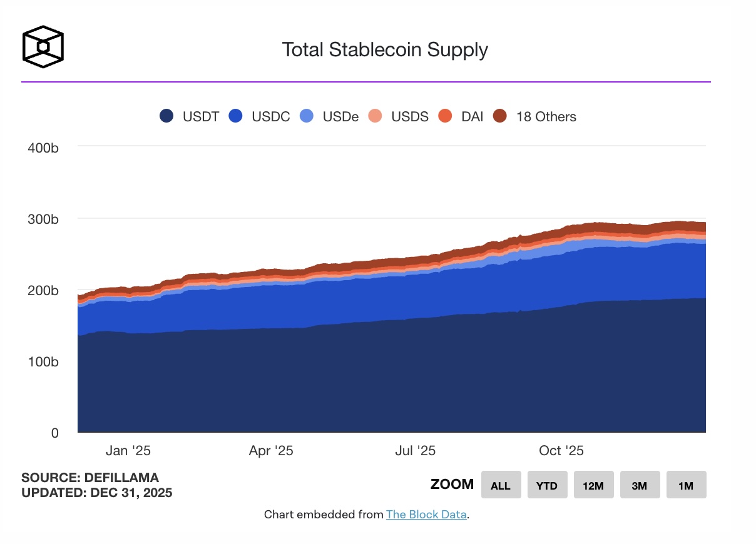This screenshot has width=756, height=544.
Task: Toggle DAI legend entry
Action: [445, 116]
